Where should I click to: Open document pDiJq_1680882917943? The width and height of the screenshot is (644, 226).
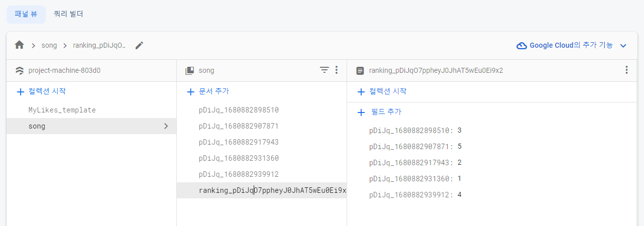pyautogui.click(x=239, y=142)
